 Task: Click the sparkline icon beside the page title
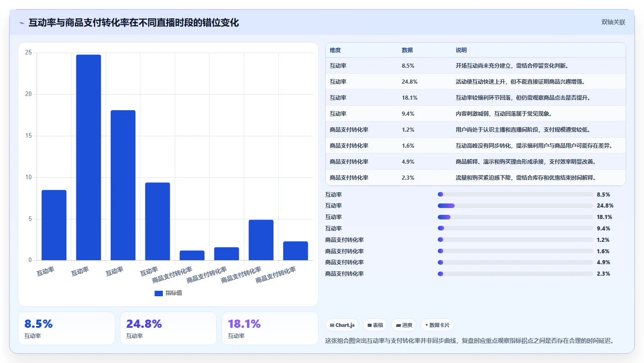click(x=22, y=23)
